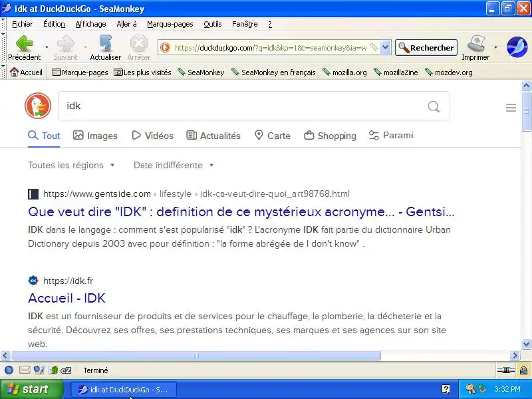This screenshot has width=532, height=399.
Task: Open the Marque-pages menu in the menu bar
Action: pyautogui.click(x=170, y=24)
